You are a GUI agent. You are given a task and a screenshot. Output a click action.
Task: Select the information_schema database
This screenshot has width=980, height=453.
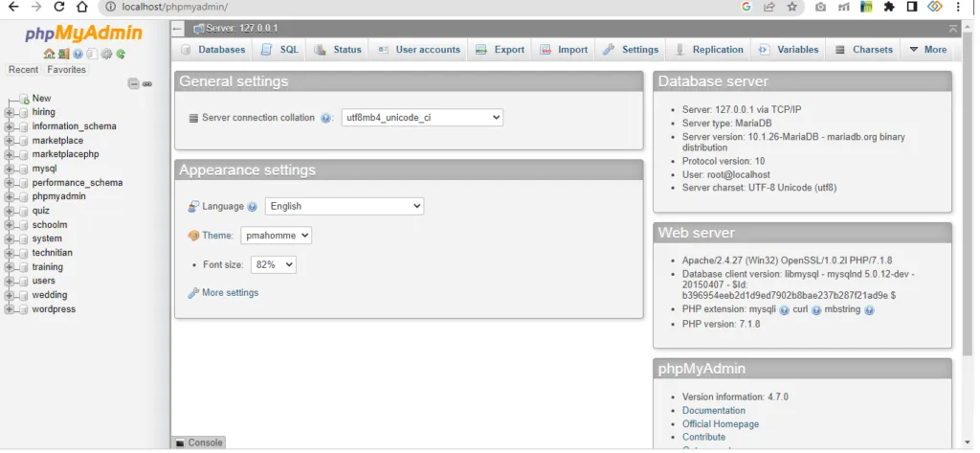[x=75, y=126]
